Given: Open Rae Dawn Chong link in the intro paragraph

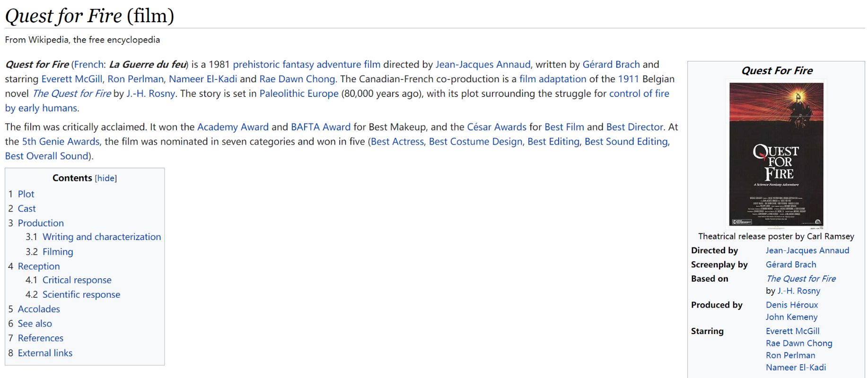Looking at the screenshot, I should pos(297,79).
